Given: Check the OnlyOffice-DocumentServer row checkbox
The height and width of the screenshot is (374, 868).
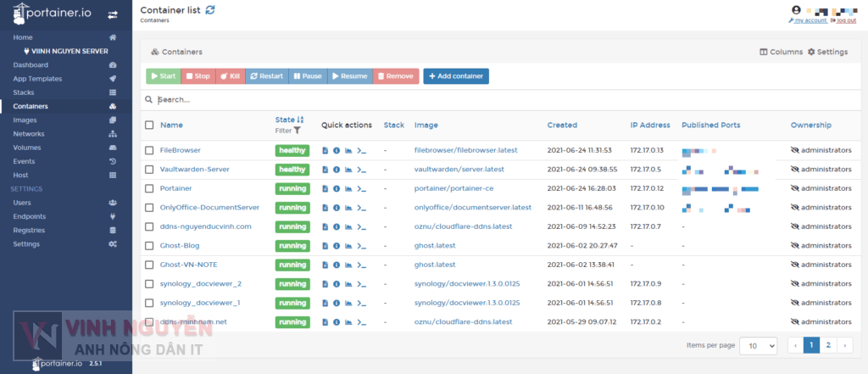Looking at the screenshot, I should pos(149,208).
